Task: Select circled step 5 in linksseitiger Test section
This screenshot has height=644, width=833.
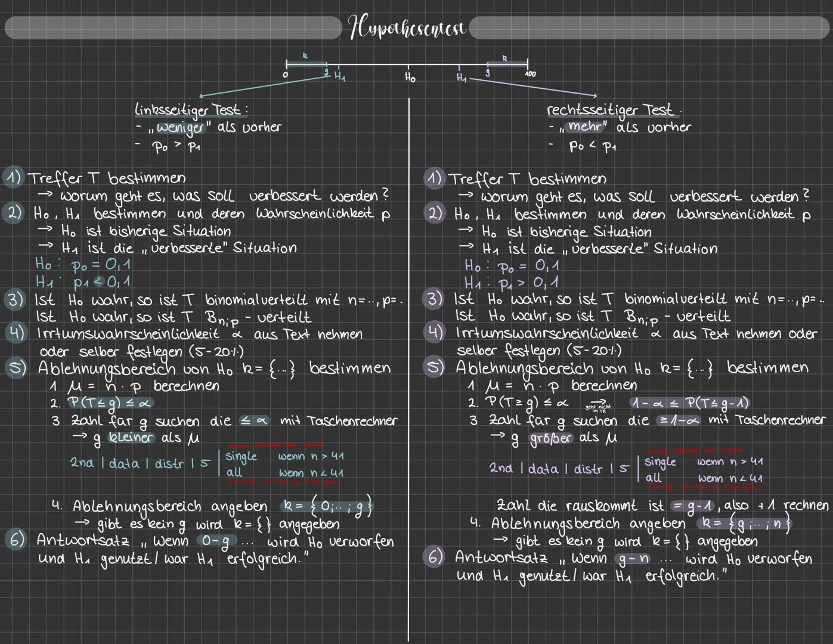Action: click(16, 369)
